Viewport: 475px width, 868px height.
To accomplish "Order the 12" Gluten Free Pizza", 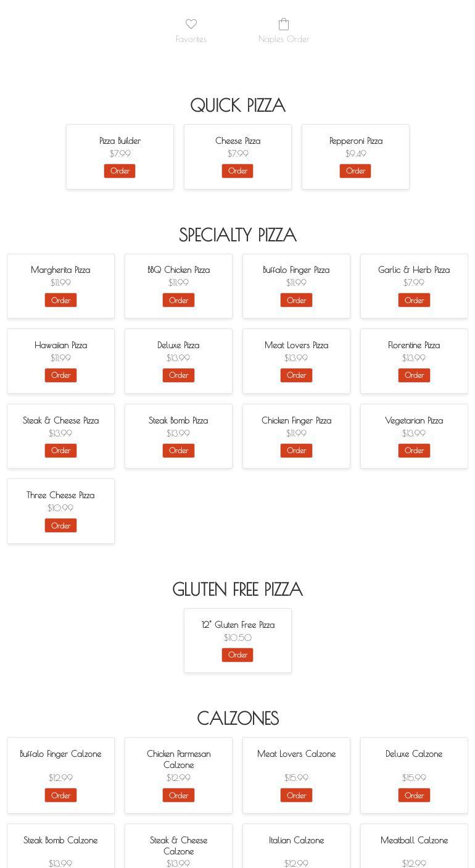I will click(238, 655).
